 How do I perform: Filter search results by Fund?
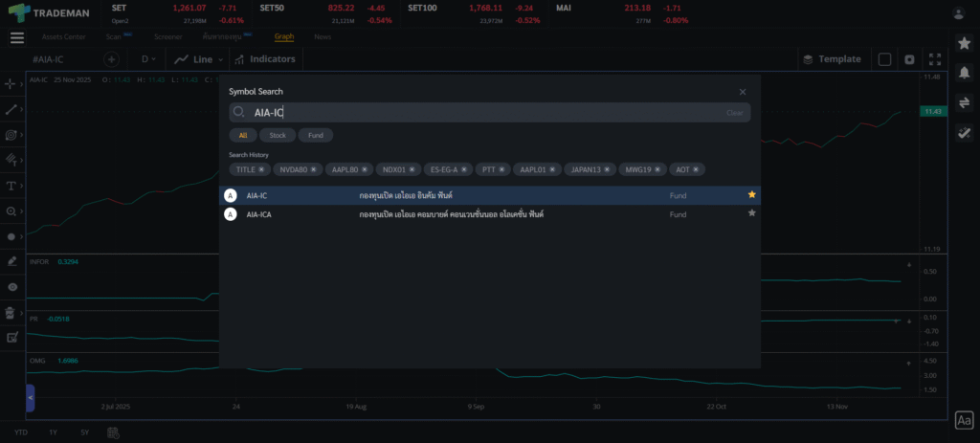315,136
